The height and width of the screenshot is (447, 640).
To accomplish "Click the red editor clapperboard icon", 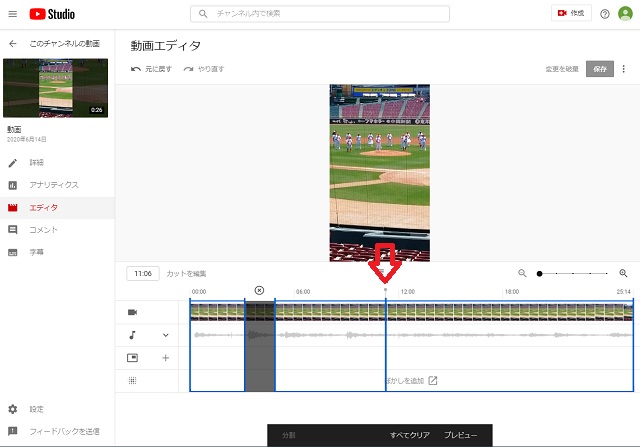I will (13, 208).
